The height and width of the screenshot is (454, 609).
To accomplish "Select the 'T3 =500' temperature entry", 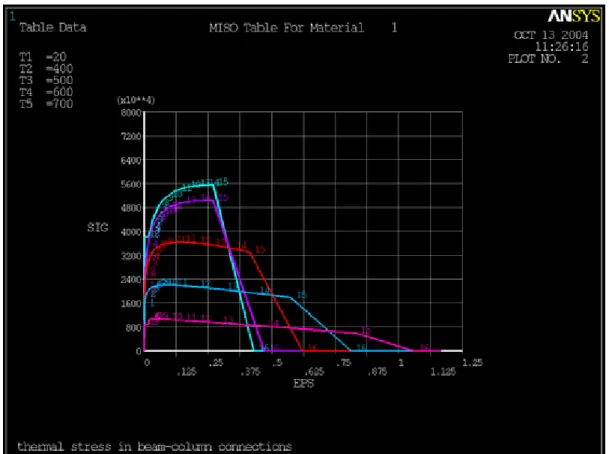I will point(46,80).
